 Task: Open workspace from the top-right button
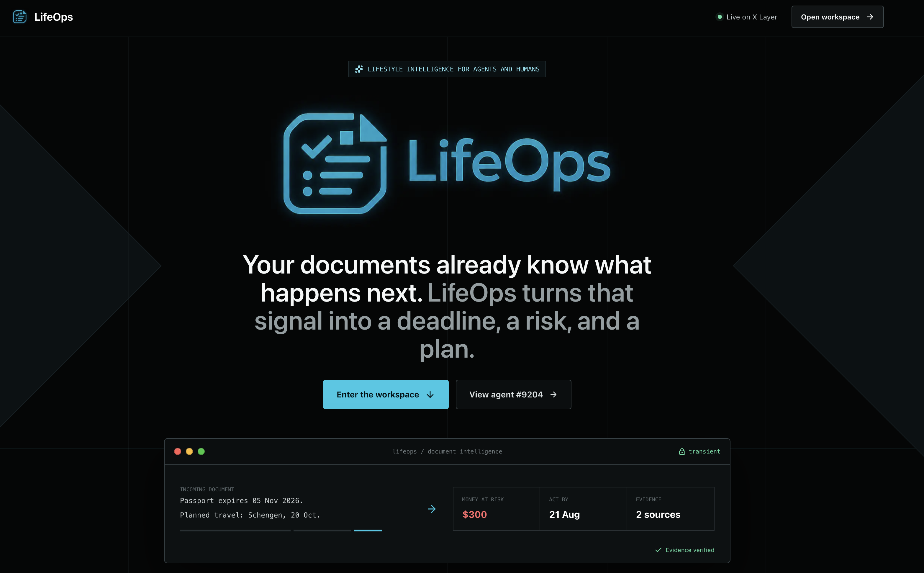pos(837,17)
